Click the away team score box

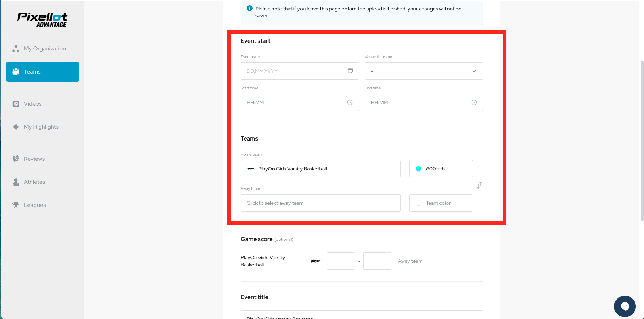377,261
